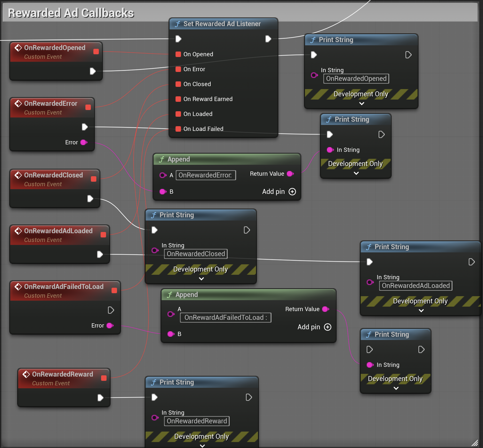Add pin to OnRewardAdFailedToLoad Append node

(x=314, y=327)
